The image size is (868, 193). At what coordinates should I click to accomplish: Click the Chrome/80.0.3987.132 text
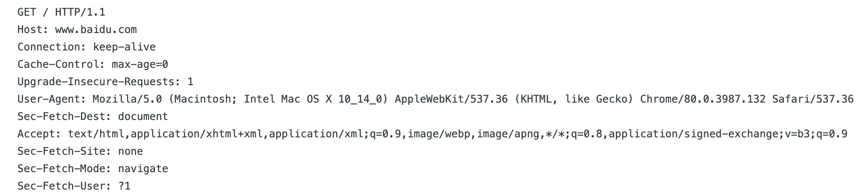(x=703, y=99)
